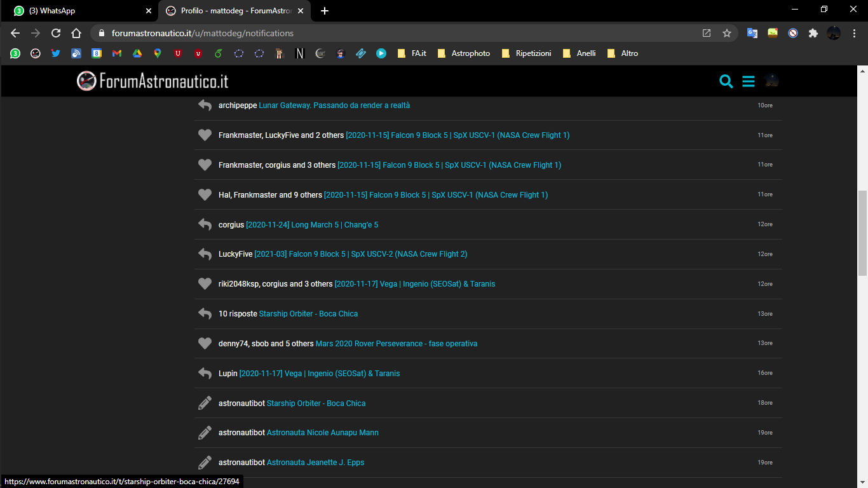The image size is (868, 488).
Task: Click the Google Translate extension icon
Action: click(x=752, y=33)
